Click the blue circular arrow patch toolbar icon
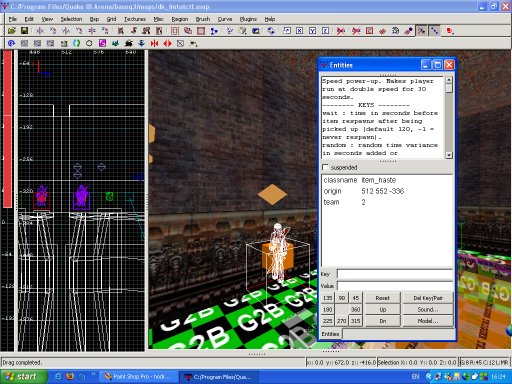Image resolution: width=512 pixels, height=384 pixels. tap(11, 43)
